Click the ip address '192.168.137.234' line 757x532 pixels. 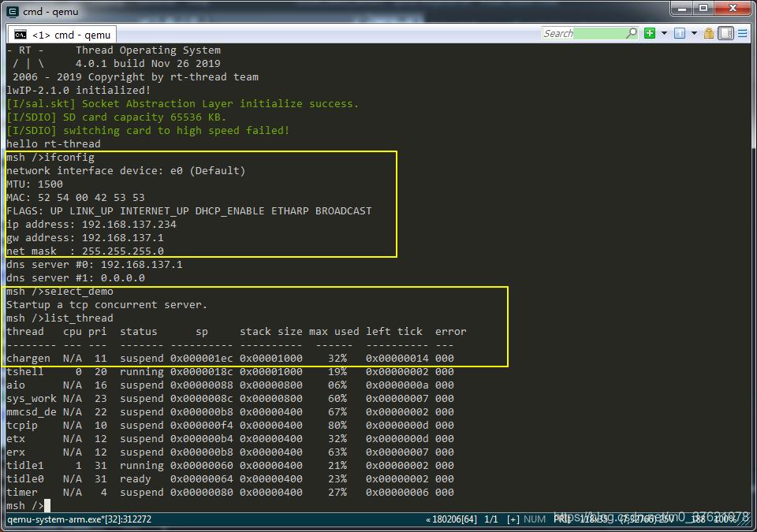click(x=91, y=225)
